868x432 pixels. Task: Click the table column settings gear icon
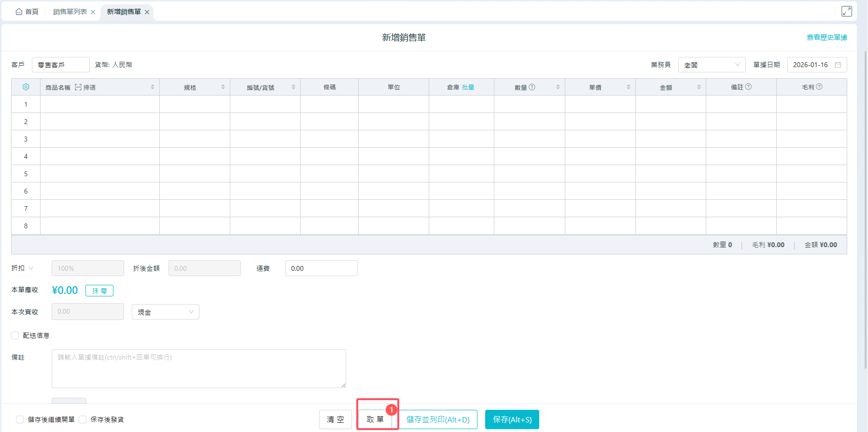tap(26, 87)
